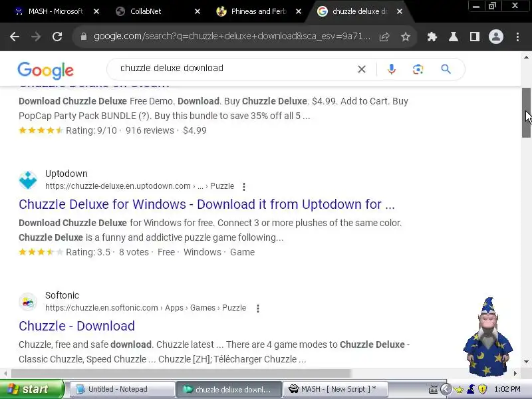Click the horizontal scrollbar thumb
The width and height of the screenshot is (532, 399).
coord(181,374)
